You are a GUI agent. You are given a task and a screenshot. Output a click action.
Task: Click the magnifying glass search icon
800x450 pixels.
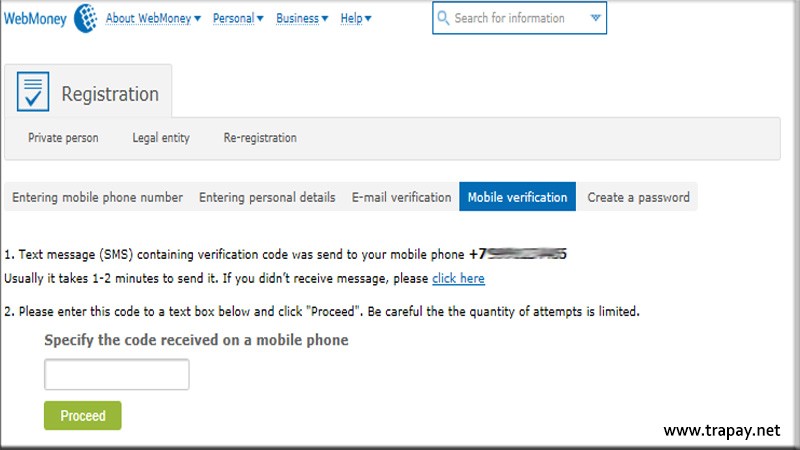443,18
